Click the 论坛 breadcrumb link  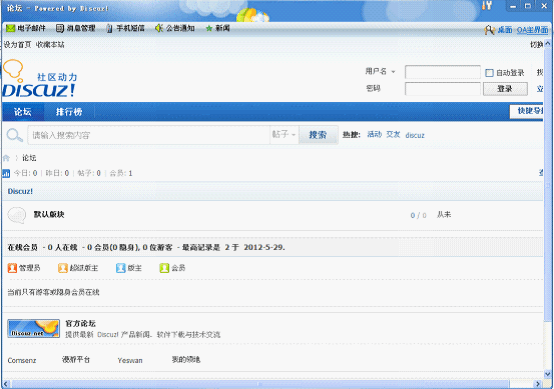tap(29, 158)
